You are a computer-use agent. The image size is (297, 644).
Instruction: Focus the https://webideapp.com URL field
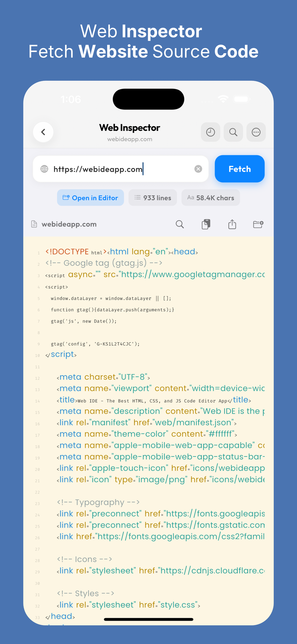pos(121,169)
